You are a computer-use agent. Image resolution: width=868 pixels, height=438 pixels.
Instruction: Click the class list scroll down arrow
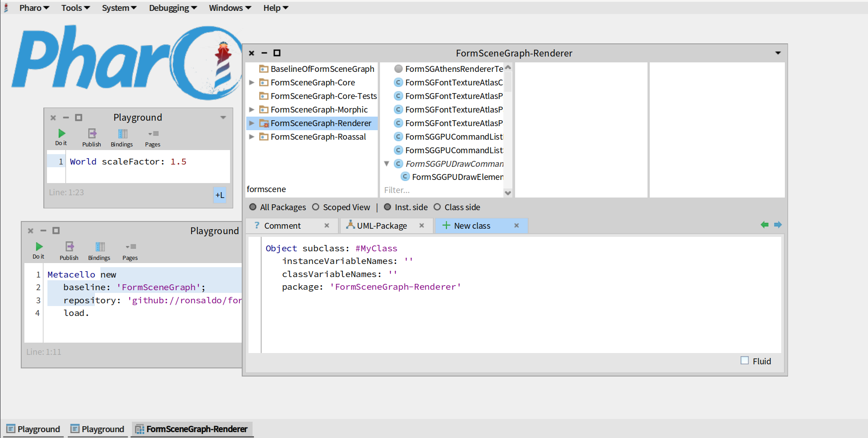click(x=508, y=193)
